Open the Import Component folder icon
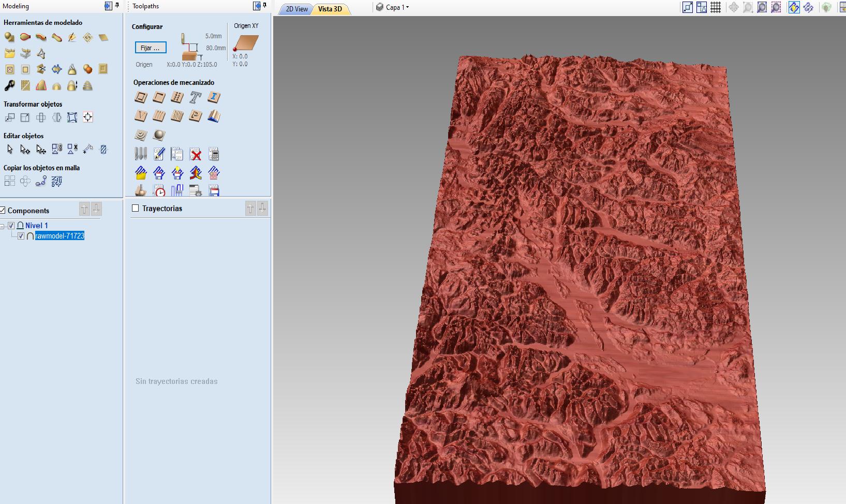The height and width of the screenshot is (504, 846). click(x=9, y=53)
